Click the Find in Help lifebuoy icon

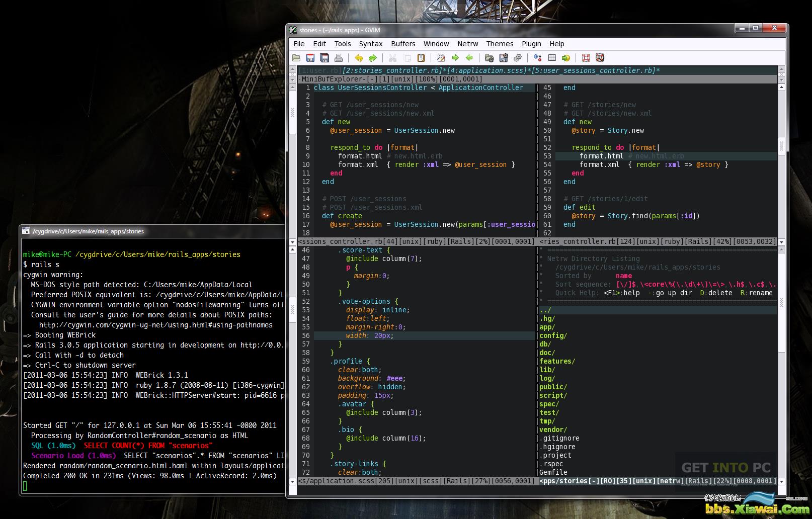coord(600,58)
